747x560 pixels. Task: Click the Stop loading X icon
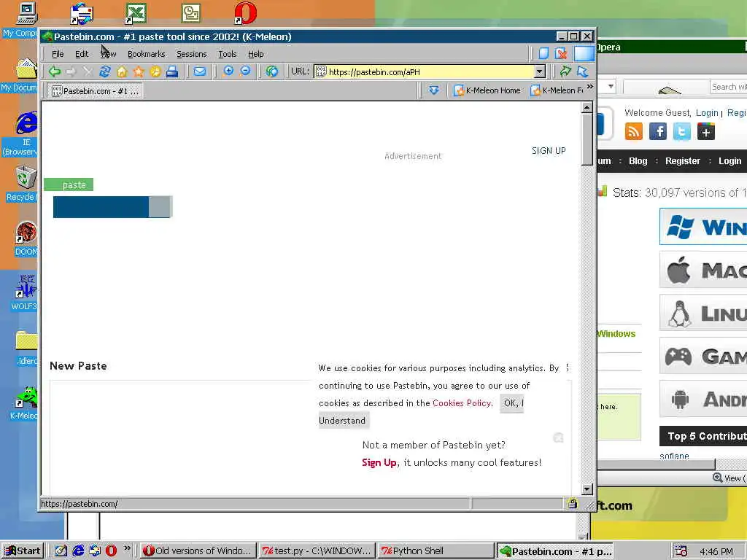point(88,72)
